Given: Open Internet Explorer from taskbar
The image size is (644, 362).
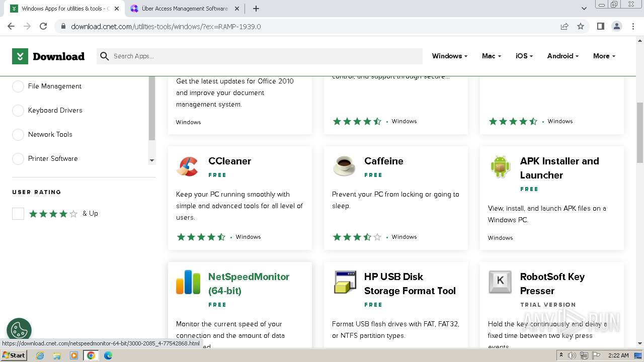Looking at the screenshot, I should (40, 355).
